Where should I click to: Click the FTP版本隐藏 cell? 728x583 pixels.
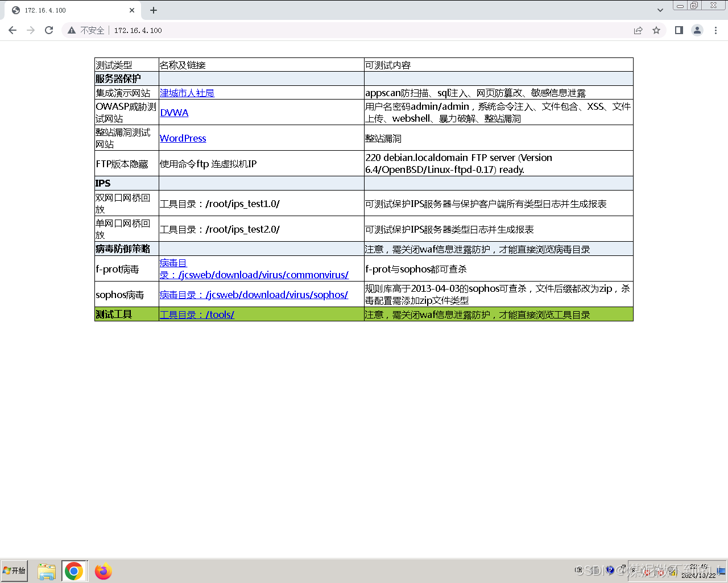click(127, 163)
